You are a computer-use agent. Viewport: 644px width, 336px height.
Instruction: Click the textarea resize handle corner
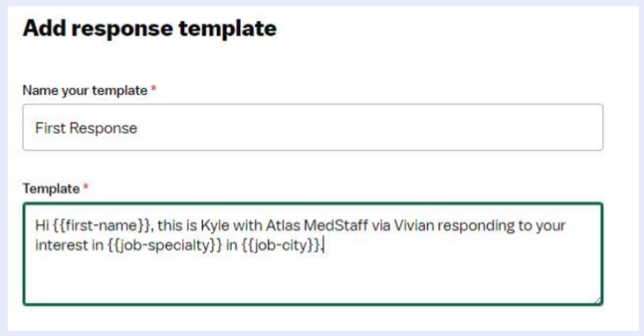pyautogui.click(x=598, y=300)
